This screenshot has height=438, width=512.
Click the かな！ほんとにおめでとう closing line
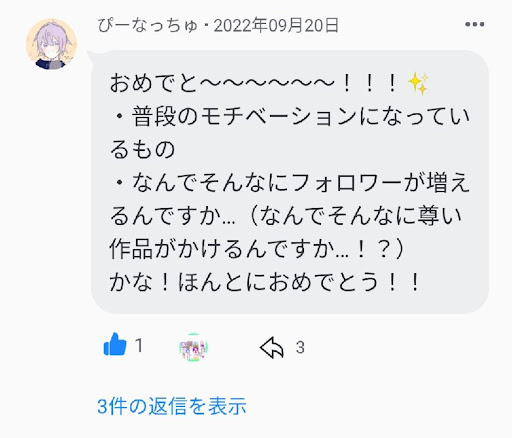[265, 281]
